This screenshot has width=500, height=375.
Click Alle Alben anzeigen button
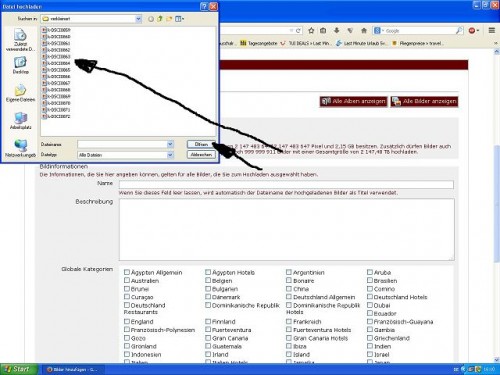click(354, 101)
